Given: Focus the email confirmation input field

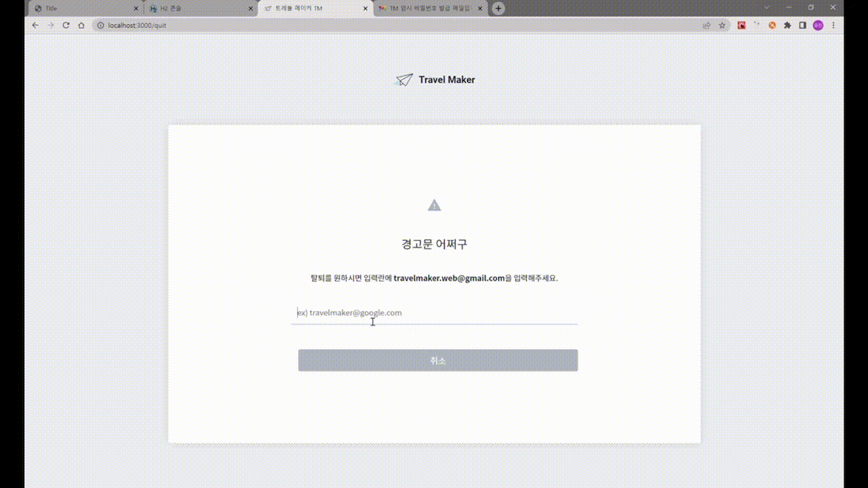Looking at the screenshot, I should pos(435,312).
